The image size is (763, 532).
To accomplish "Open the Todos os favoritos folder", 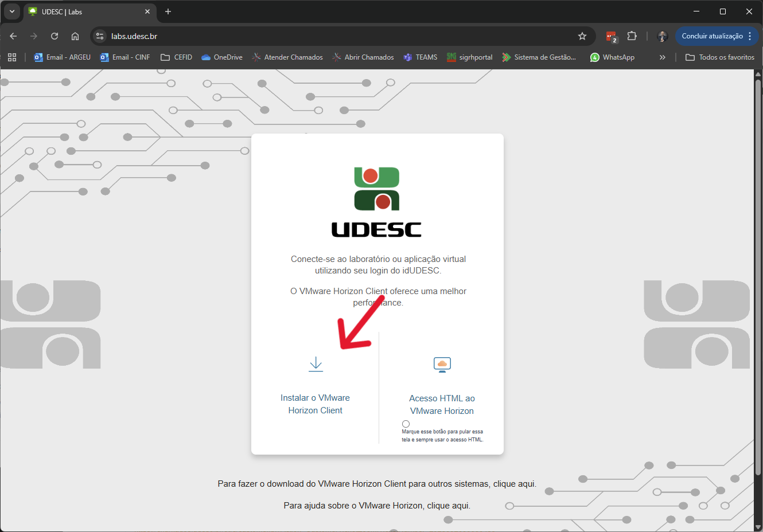I will pos(720,57).
